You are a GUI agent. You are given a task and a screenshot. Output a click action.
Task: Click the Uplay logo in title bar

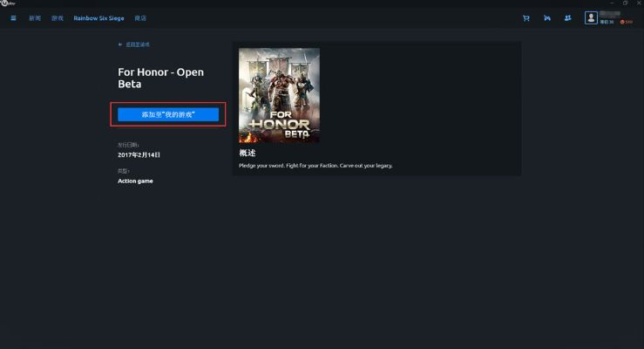coord(8,3)
